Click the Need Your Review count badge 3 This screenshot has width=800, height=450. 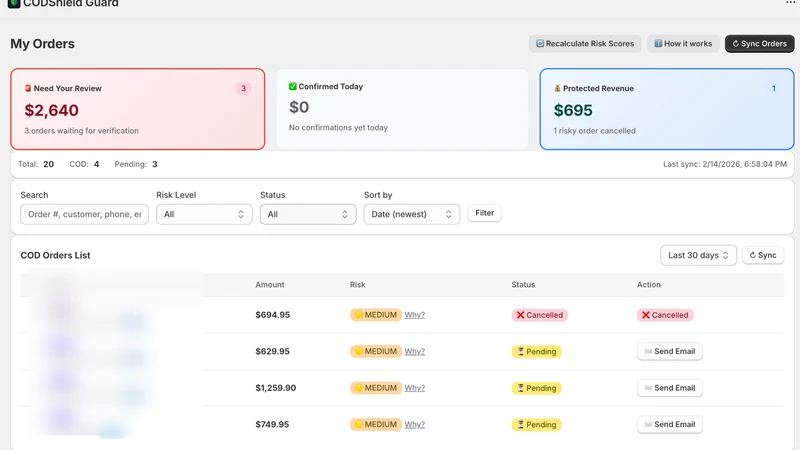pyautogui.click(x=243, y=88)
